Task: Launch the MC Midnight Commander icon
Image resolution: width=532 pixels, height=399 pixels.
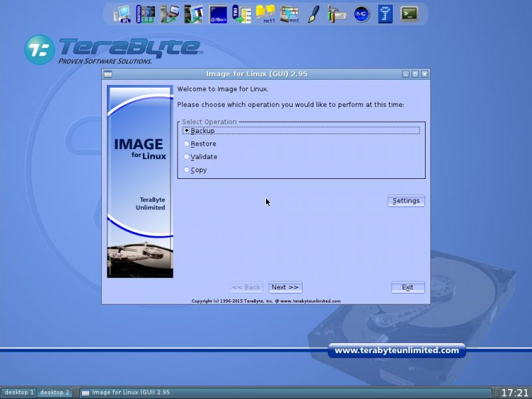Action: pyautogui.click(x=361, y=15)
